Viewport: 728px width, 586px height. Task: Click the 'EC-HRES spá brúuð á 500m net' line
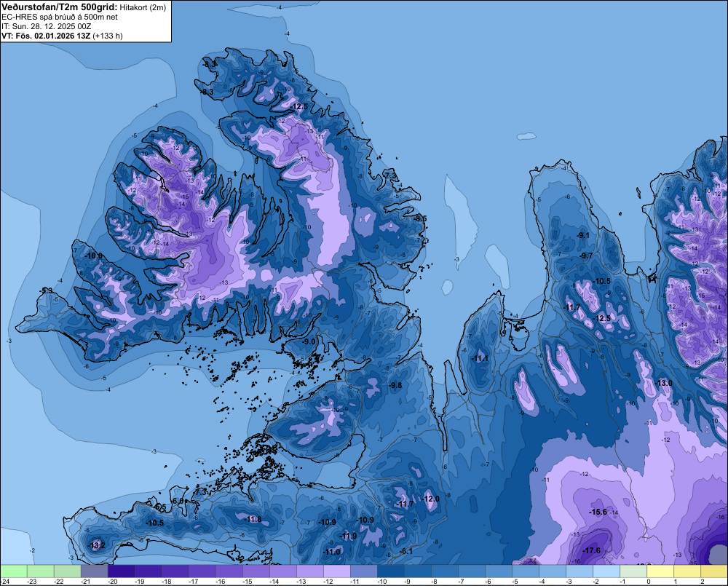pyautogui.click(x=60, y=17)
